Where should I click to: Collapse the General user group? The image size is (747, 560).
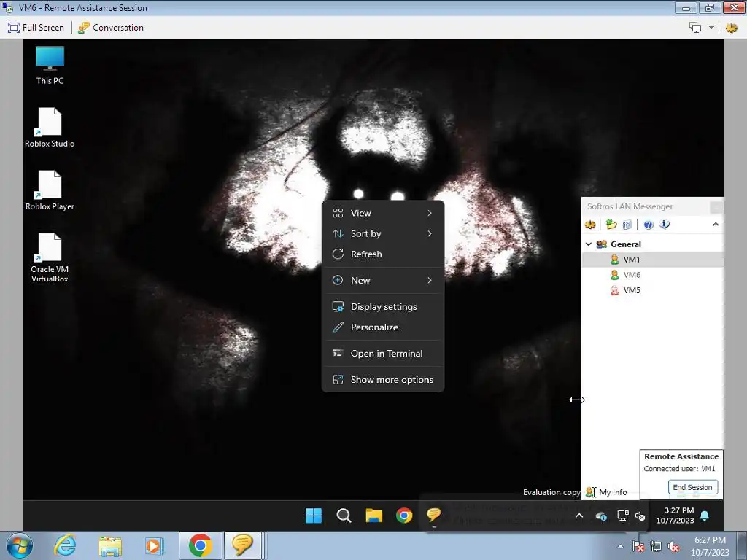[589, 244]
